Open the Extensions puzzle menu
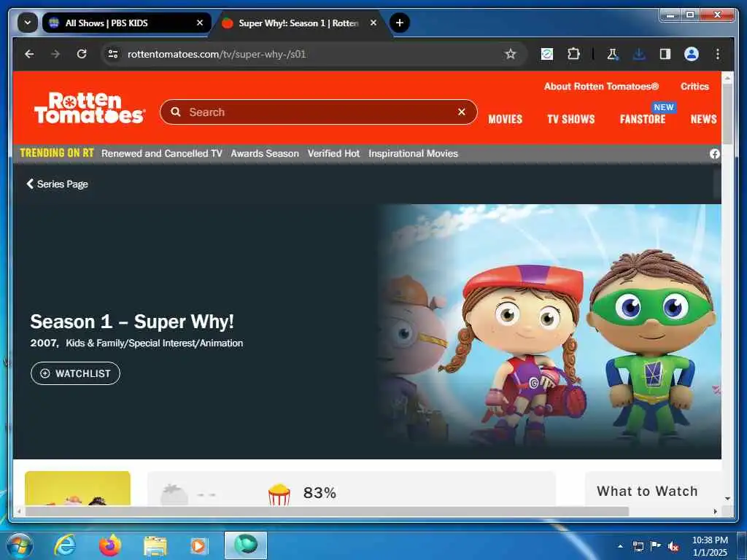 click(x=573, y=54)
